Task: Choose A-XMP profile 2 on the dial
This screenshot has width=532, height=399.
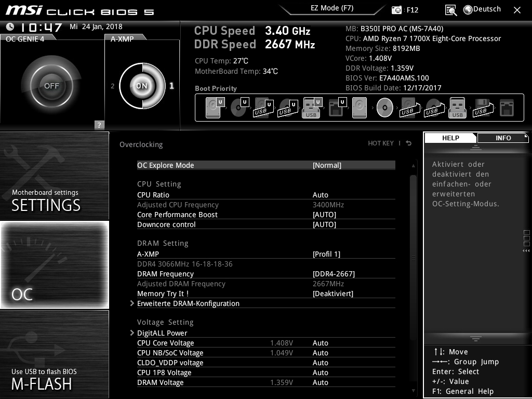Action: 112,86
